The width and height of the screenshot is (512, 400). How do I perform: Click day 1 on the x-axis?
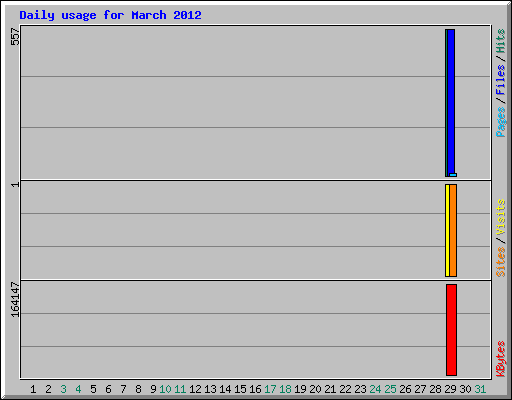(x=33, y=389)
